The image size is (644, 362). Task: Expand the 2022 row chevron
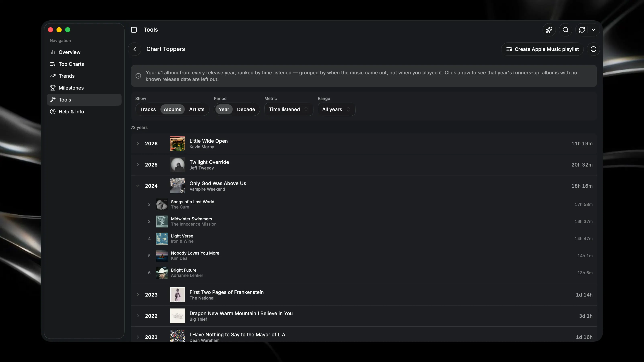point(138,316)
